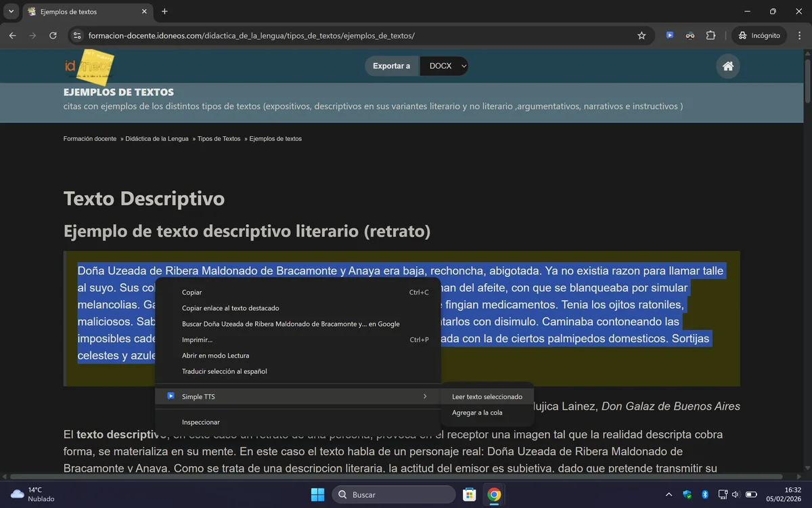The width and height of the screenshot is (812, 508).
Task: Open the profile avatar icon in toolbar
Action: tap(691, 35)
